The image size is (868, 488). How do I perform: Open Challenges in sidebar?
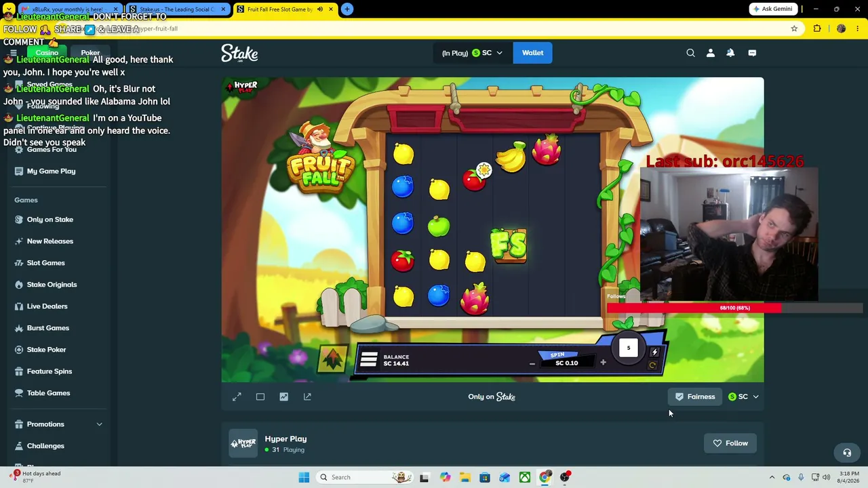(45, 446)
